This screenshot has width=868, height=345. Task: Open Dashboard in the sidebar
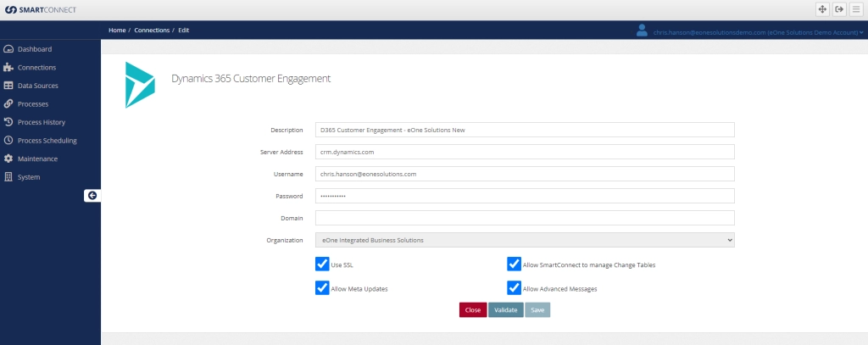[x=35, y=49]
